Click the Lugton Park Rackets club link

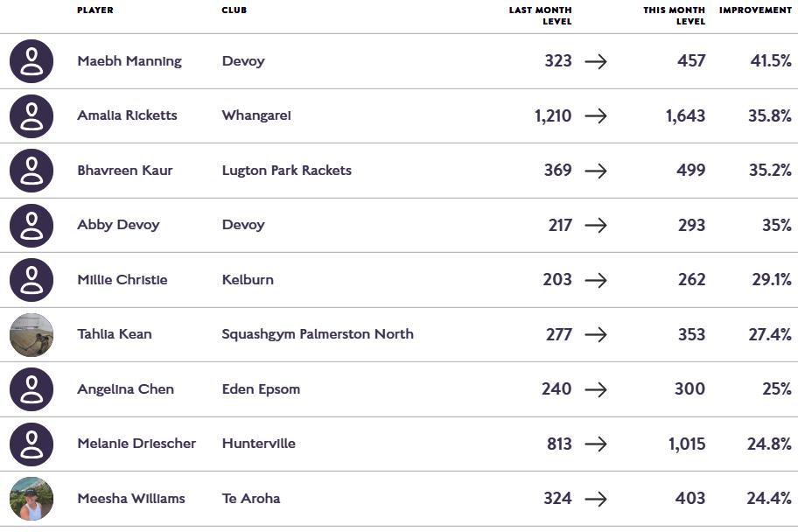coord(286,171)
